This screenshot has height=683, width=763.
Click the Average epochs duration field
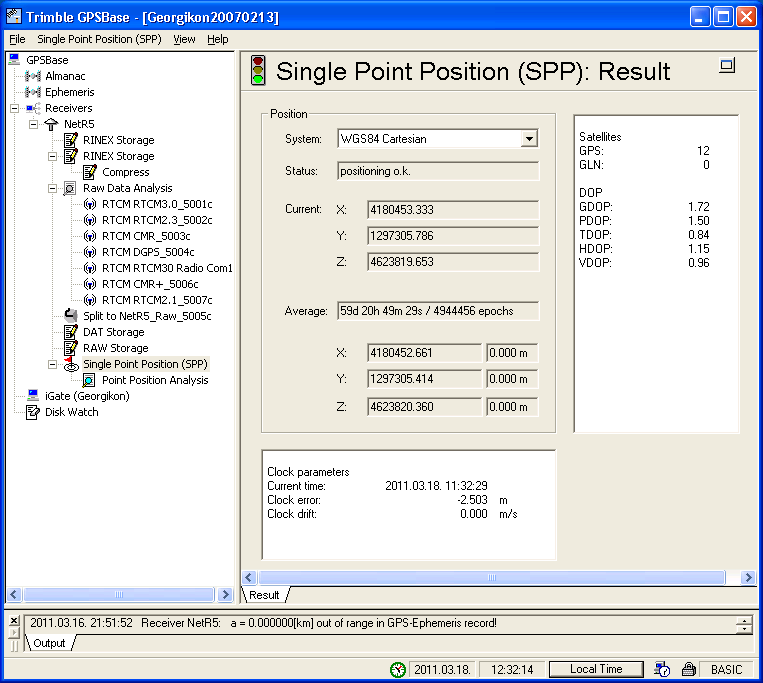(x=438, y=311)
